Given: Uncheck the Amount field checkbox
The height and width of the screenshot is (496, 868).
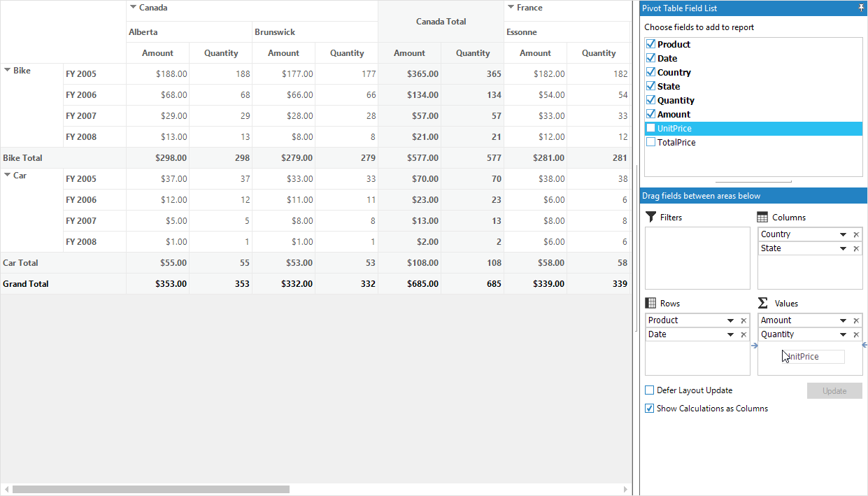Looking at the screenshot, I should (650, 114).
